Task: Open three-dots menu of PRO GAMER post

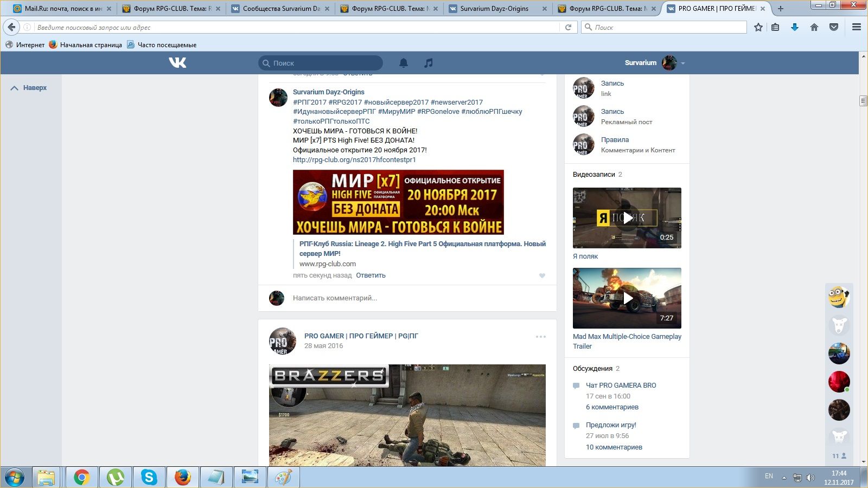Action: click(541, 337)
